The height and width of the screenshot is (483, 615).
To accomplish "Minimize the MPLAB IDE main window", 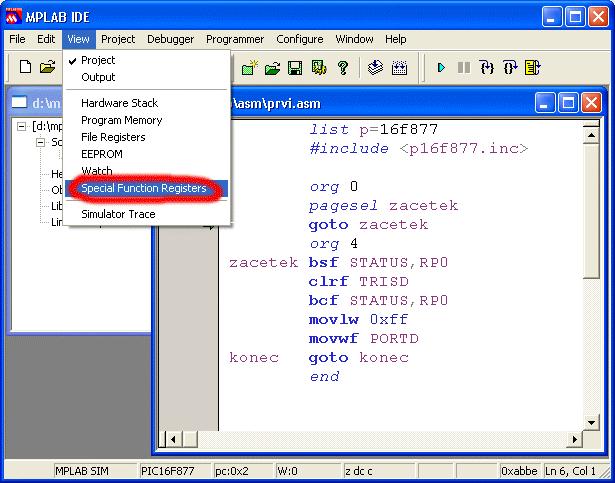I will click(551, 17).
